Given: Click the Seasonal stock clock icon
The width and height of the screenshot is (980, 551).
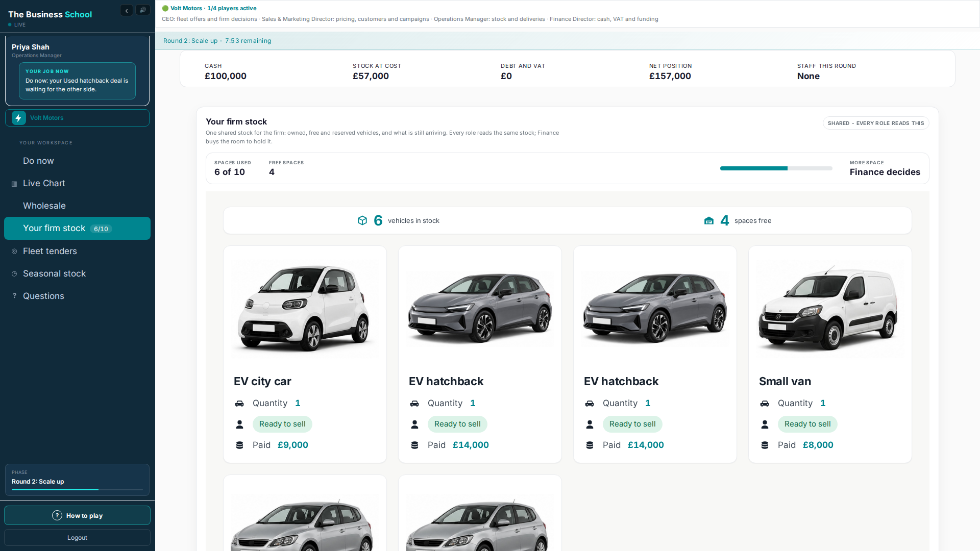Looking at the screenshot, I should pyautogui.click(x=14, y=274).
